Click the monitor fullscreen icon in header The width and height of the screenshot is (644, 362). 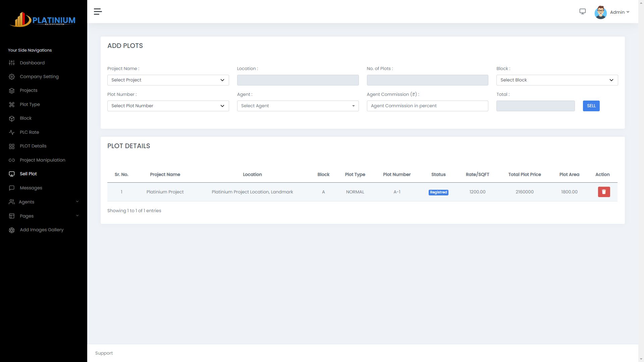[583, 12]
